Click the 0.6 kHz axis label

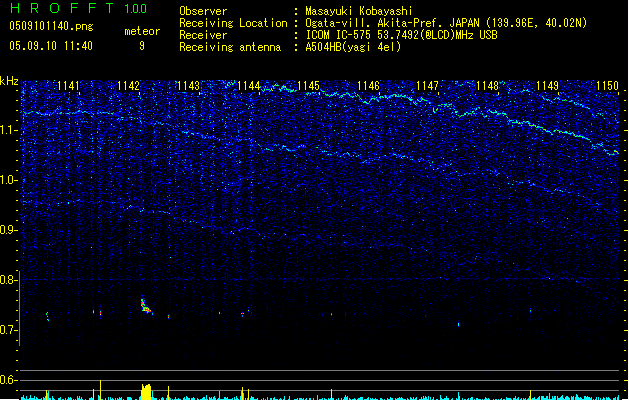point(9,380)
